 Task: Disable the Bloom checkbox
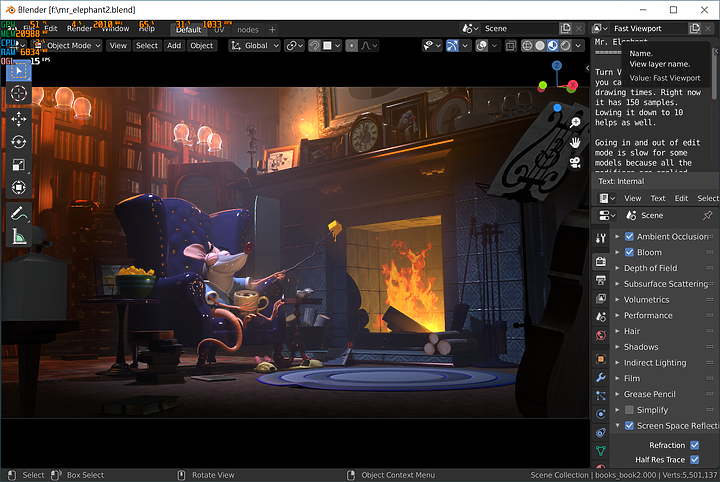(x=630, y=252)
